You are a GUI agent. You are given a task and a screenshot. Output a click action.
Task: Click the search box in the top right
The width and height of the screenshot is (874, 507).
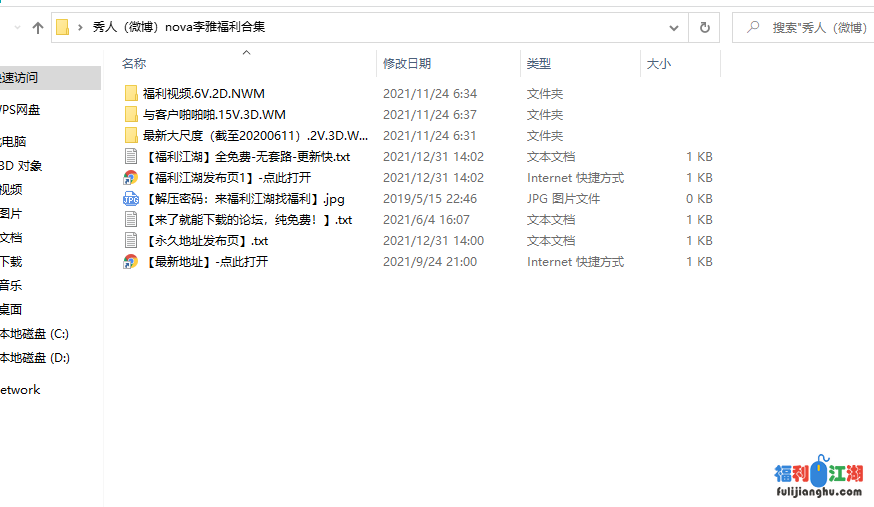coord(810,28)
